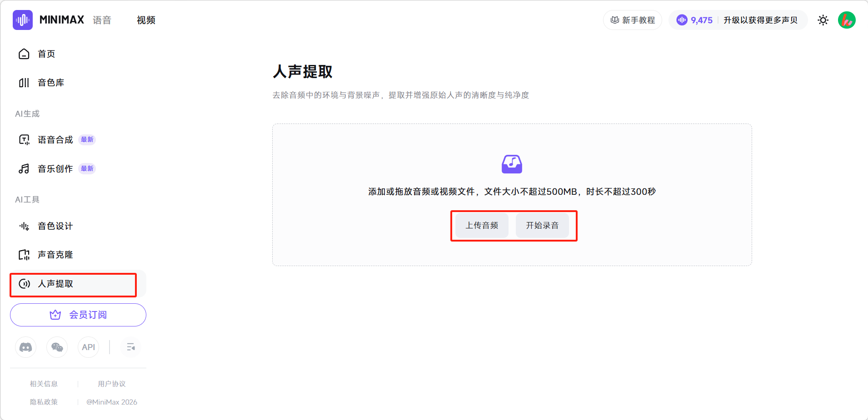Click the MiniMax logo icon
Image resolution: width=868 pixels, height=420 pixels.
(x=23, y=20)
